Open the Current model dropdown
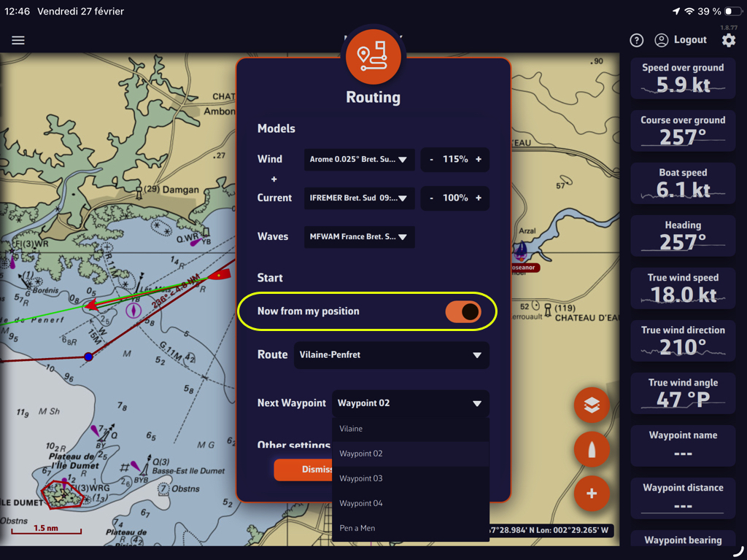Viewport: 747px width, 560px height. click(360, 198)
